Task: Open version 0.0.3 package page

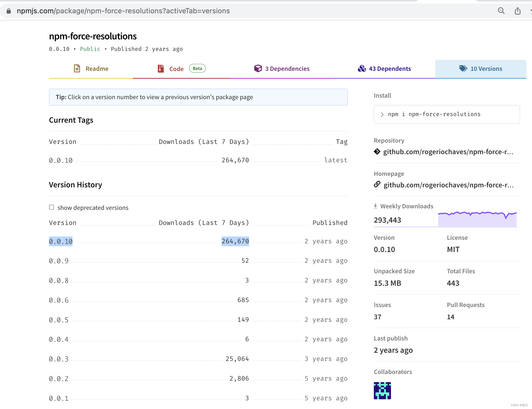Action: click(x=59, y=359)
